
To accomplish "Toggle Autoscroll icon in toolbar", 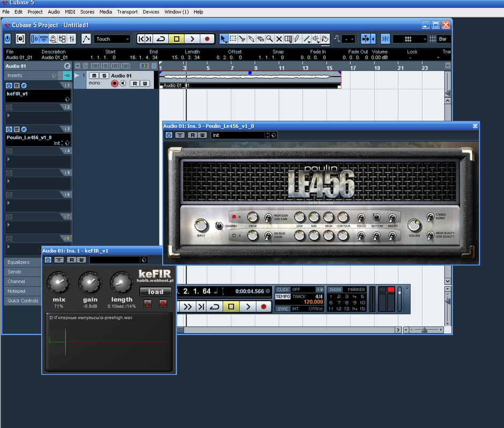I will 366,39.
